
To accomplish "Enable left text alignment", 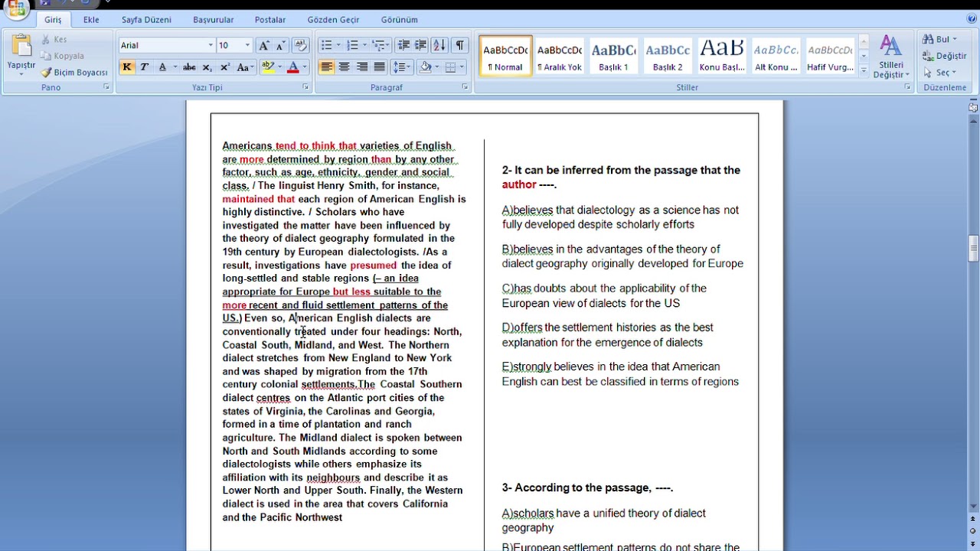I will click(327, 67).
